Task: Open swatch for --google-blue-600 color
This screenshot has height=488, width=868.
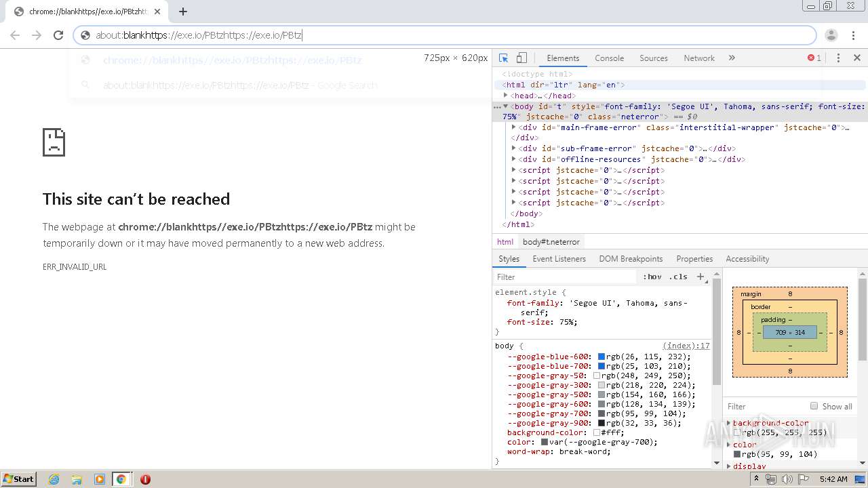Action: [601, 357]
